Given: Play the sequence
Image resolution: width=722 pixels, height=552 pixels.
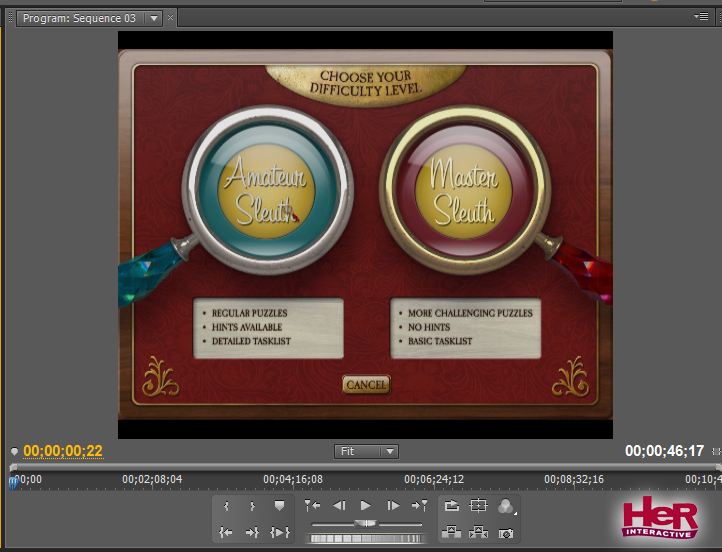Looking at the screenshot, I should [366, 506].
